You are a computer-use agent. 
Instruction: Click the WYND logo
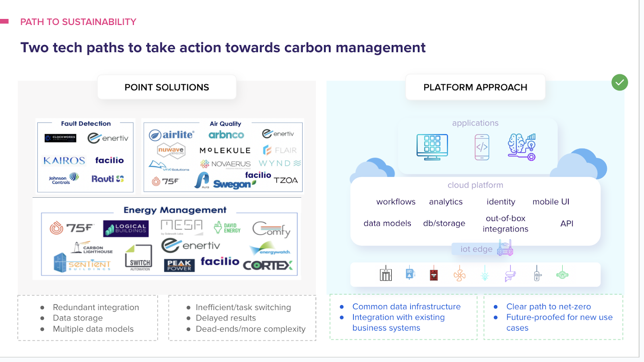pyautogui.click(x=280, y=163)
